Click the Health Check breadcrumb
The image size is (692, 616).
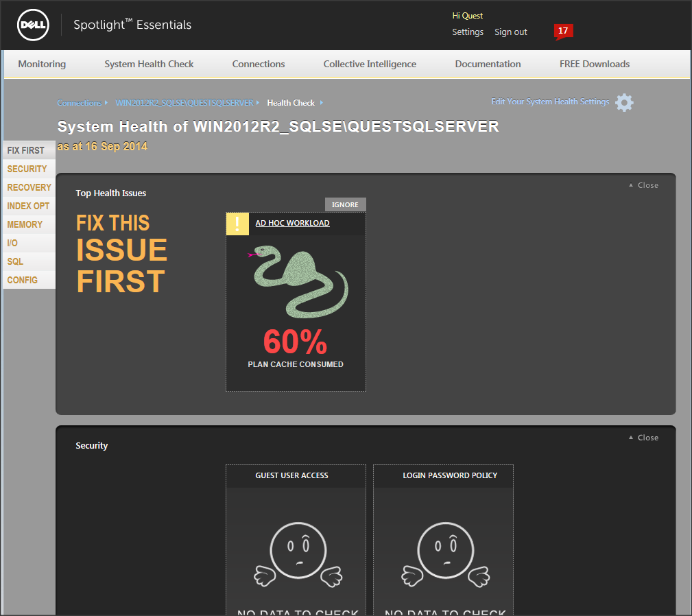291,103
